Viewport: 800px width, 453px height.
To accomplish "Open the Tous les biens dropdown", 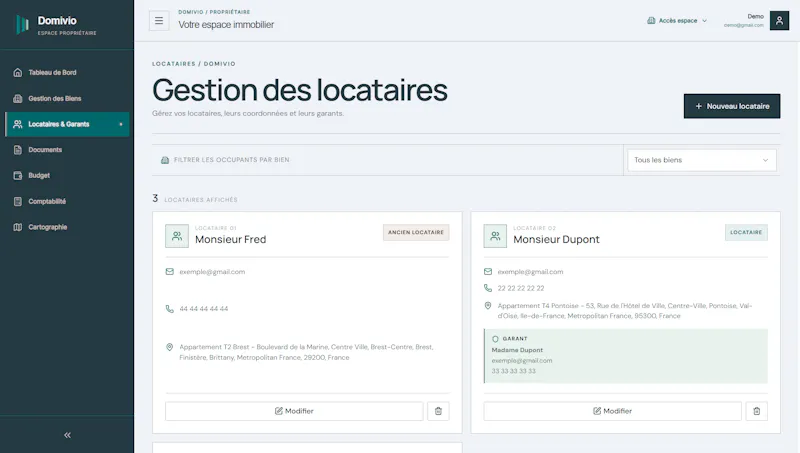I will click(702, 160).
